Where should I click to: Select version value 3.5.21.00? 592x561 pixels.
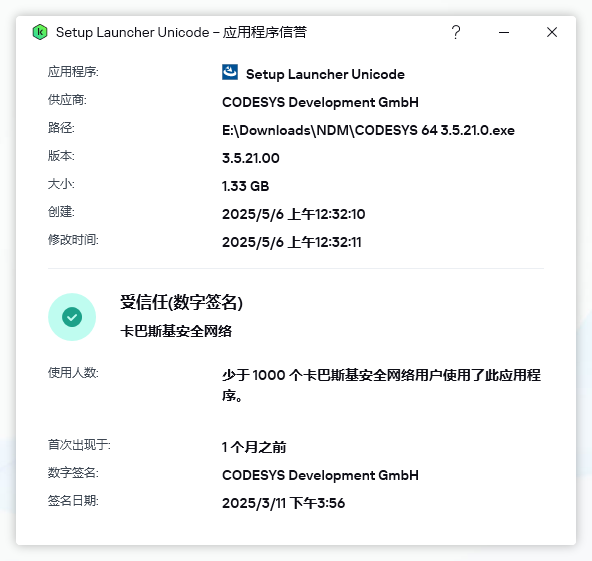tap(251, 158)
